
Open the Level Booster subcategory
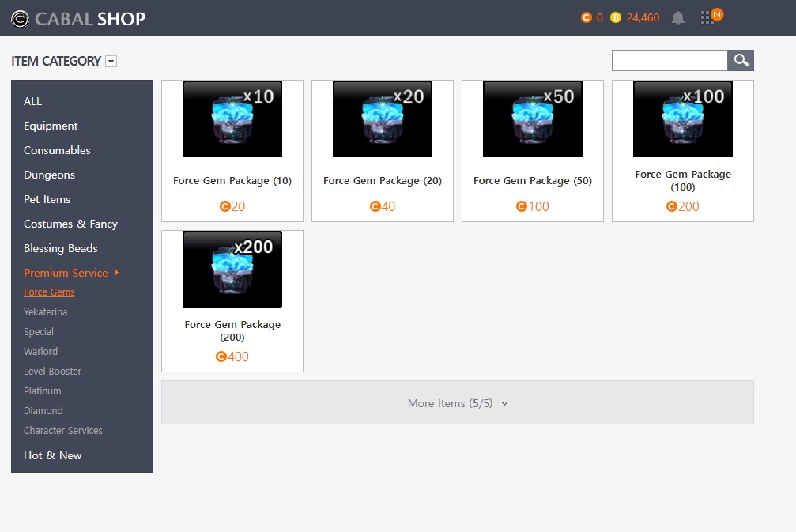click(52, 371)
